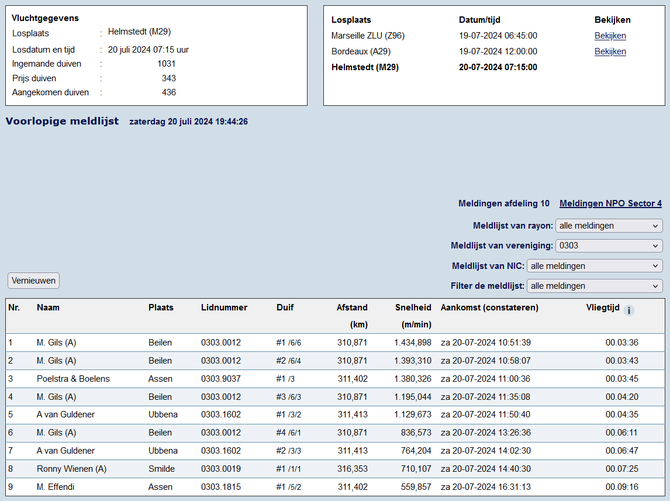Open Meldingen NPO Sector 4 link

[611, 203]
